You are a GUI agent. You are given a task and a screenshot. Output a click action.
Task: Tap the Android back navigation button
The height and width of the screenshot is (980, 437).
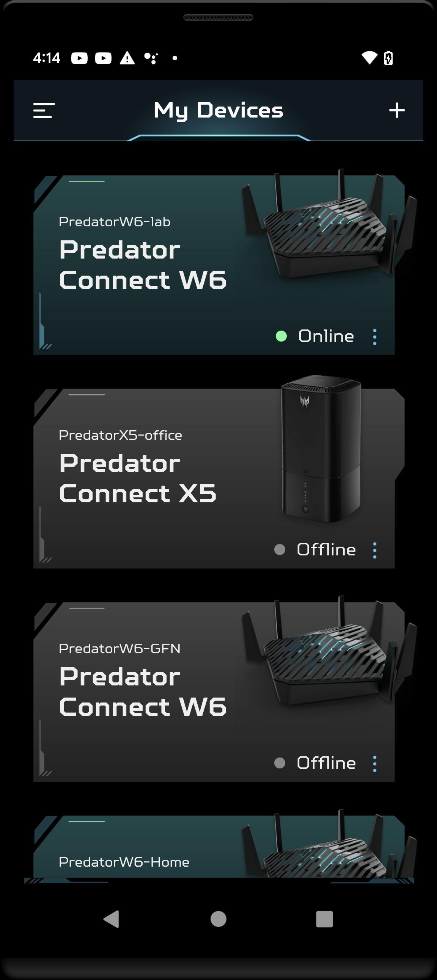coord(111,919)
